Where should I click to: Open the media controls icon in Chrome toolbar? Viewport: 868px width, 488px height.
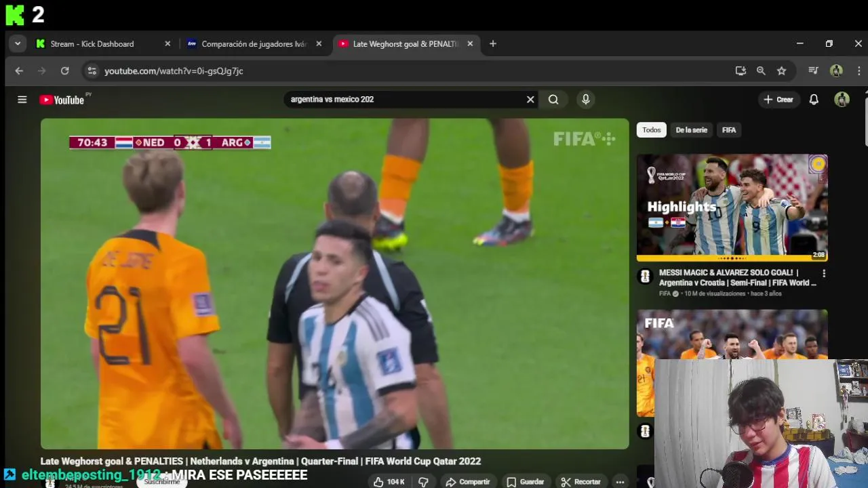814,70
